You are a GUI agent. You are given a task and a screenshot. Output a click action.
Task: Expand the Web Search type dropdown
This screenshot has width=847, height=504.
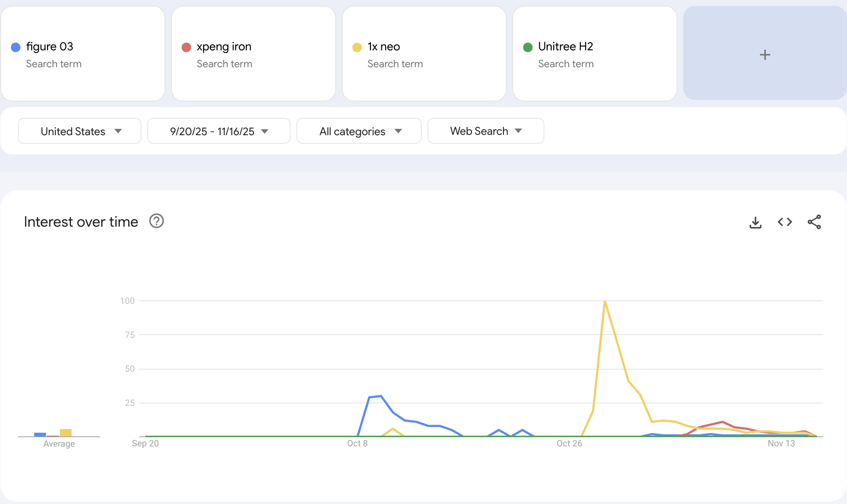(486, 131)
